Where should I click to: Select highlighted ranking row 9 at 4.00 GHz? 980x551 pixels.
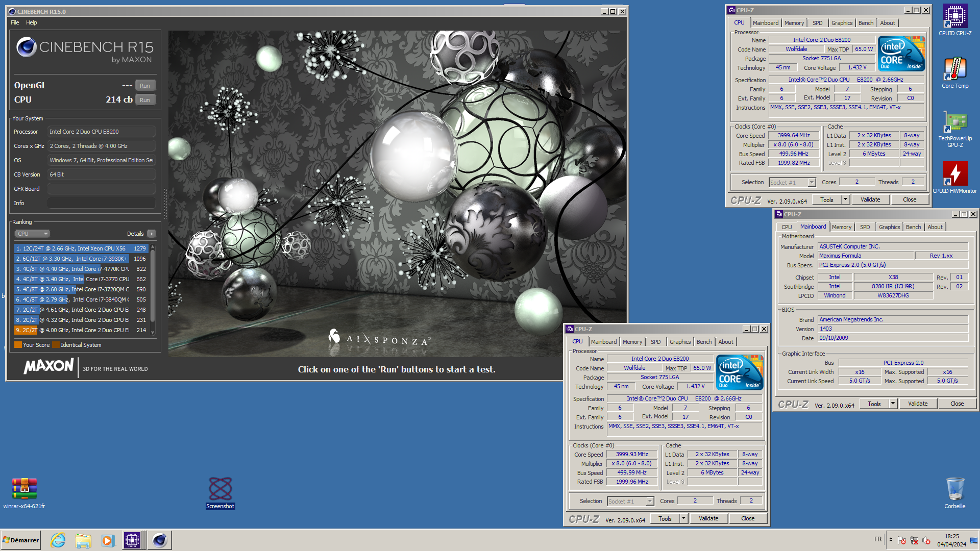[x=81, y=330]
